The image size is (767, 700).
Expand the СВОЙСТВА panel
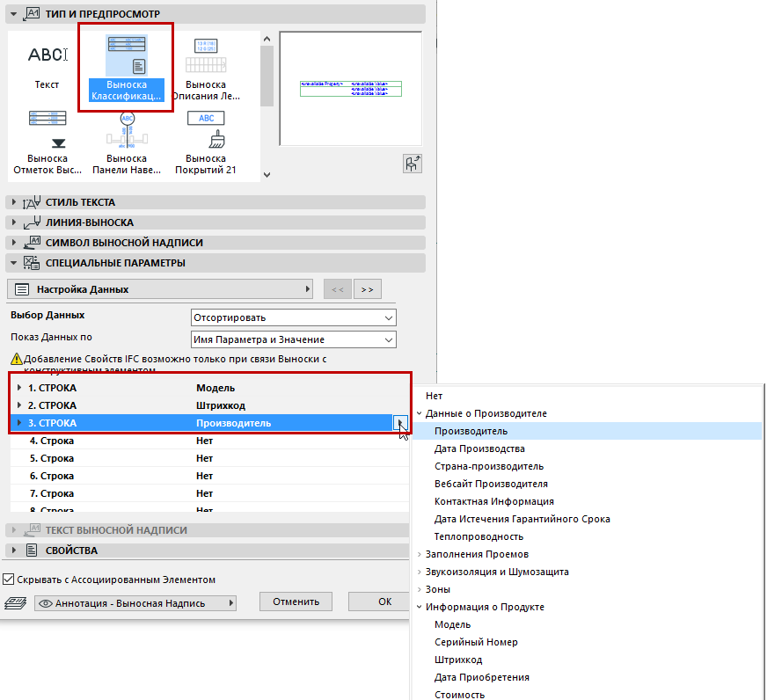pyautogui.click(x=14, y=551)
